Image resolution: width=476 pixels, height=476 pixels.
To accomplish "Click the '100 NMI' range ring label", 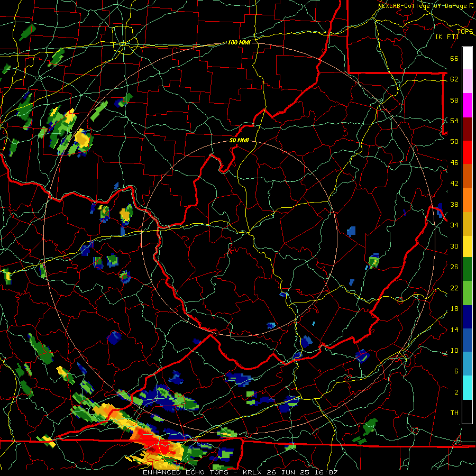I will tap(239, 42).
